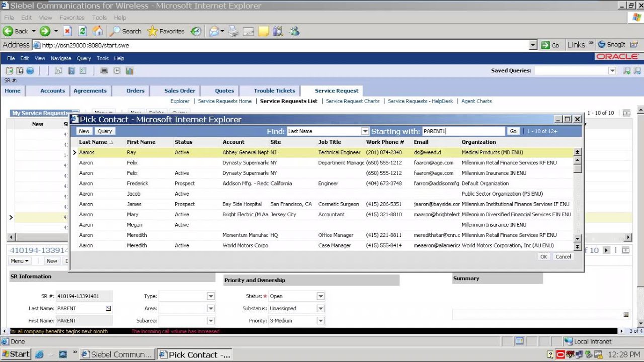Screen dimensions: 644x362
Task: Click the Last Name pick icon in SR form
Action: 108,308
